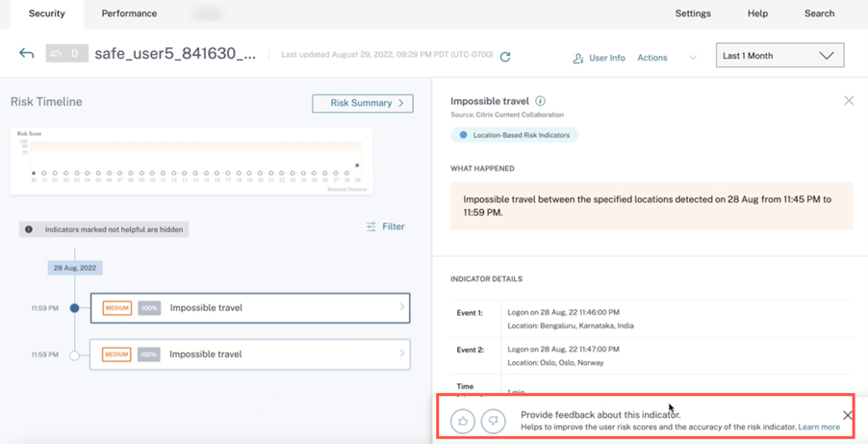The width and height of the screenshot is (868, 444).
Task: Click the Filter sliders icon
Action: click(370, 226)
